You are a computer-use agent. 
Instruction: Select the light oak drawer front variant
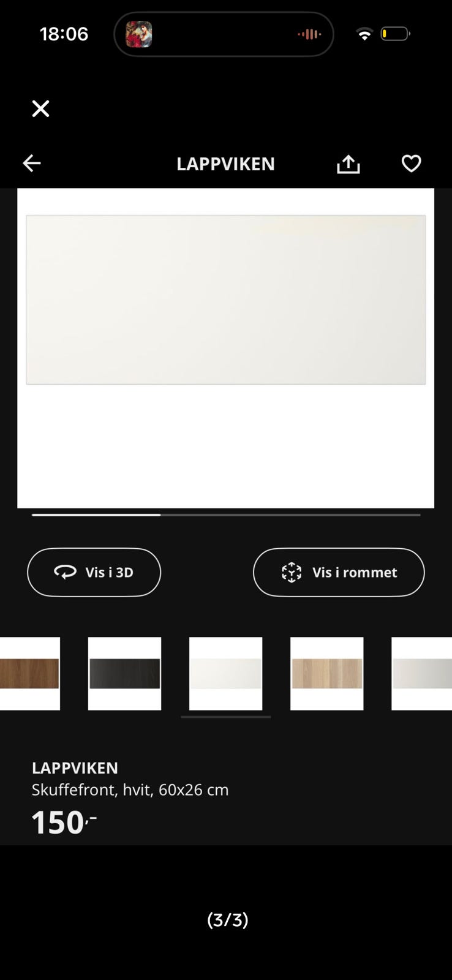point(326,674)
